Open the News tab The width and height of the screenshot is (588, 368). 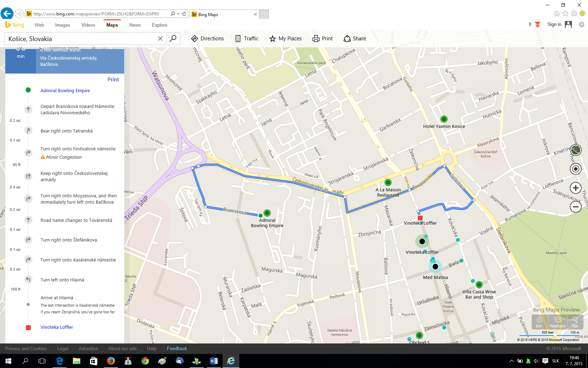[135, 25]
